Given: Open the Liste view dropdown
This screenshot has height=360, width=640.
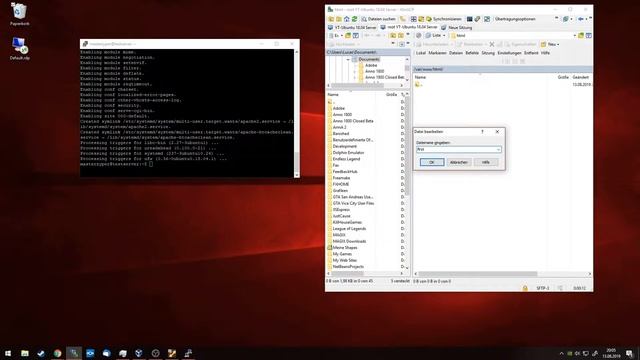Looking at the screenshot, I should point(436,36).
